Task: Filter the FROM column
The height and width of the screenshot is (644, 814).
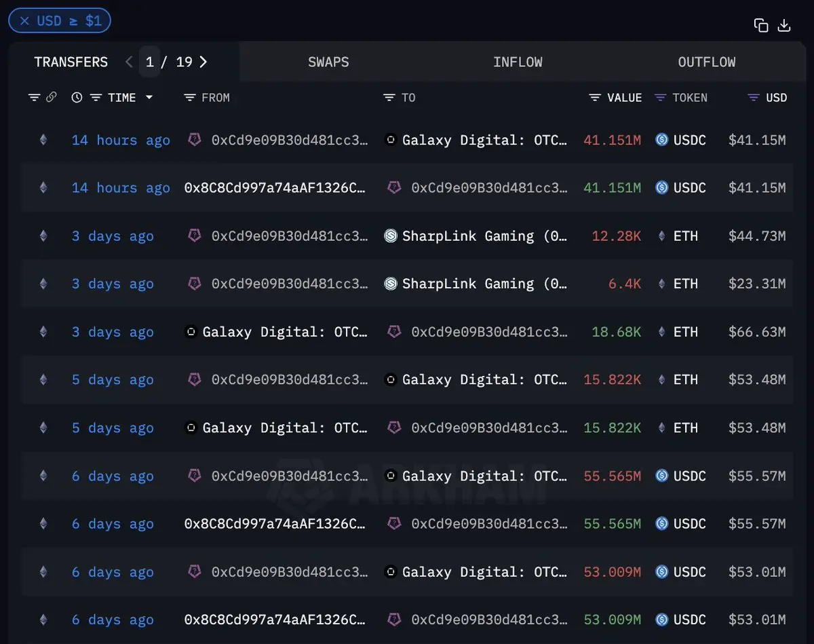Action: [190, 98]
